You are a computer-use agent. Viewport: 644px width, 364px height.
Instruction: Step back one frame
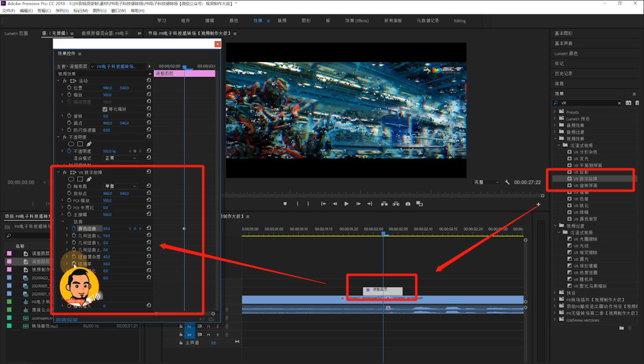tap(335, 204)
